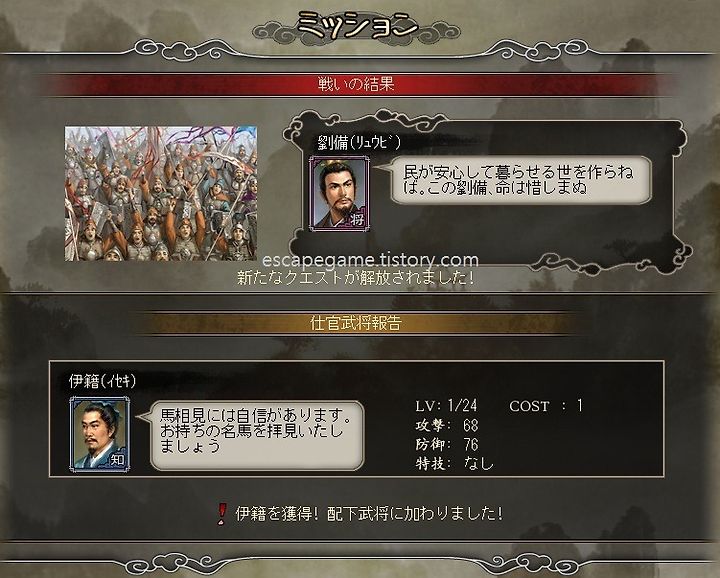This screenshot has height=578, width=720.
Task: Click the 戦いの結果 red banner
Action: click(x=356, y=84)
